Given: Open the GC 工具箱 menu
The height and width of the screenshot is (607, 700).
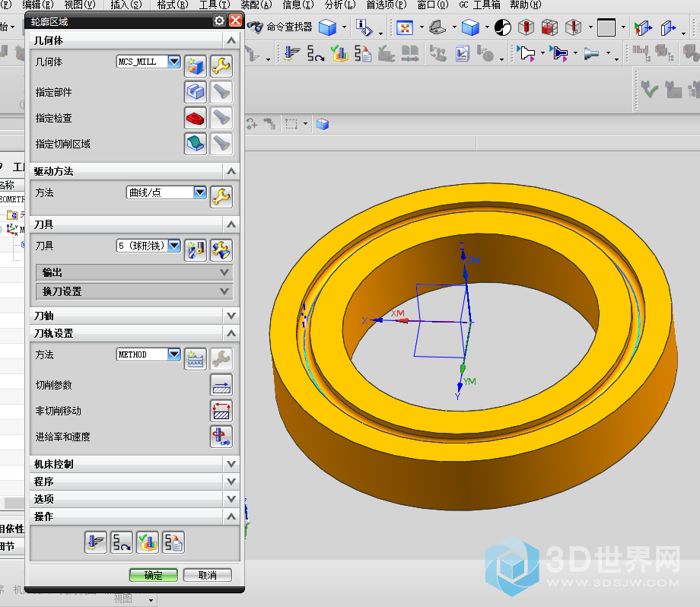Looking at the screenshot, I should [x=479, y=5].
